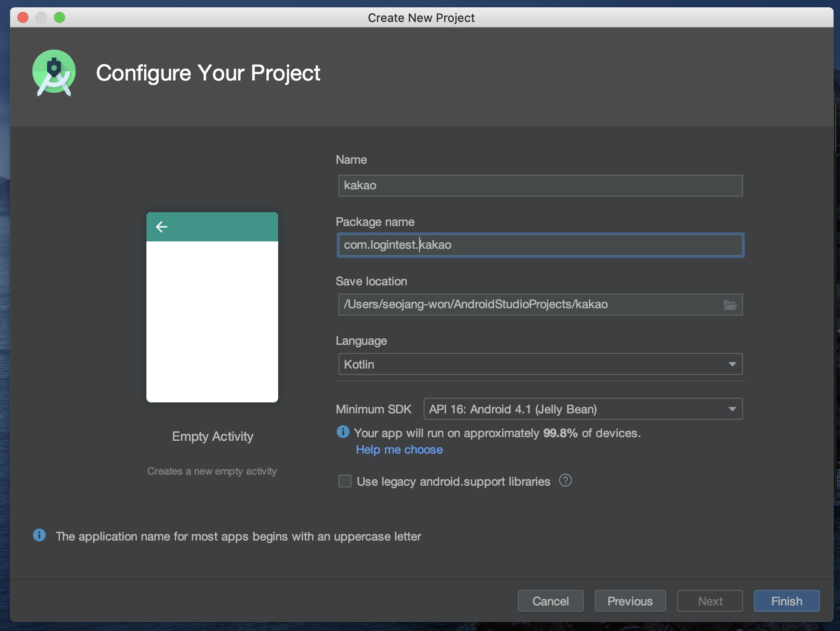Click the back arrow in activity preview

click(x=162, y=226)
